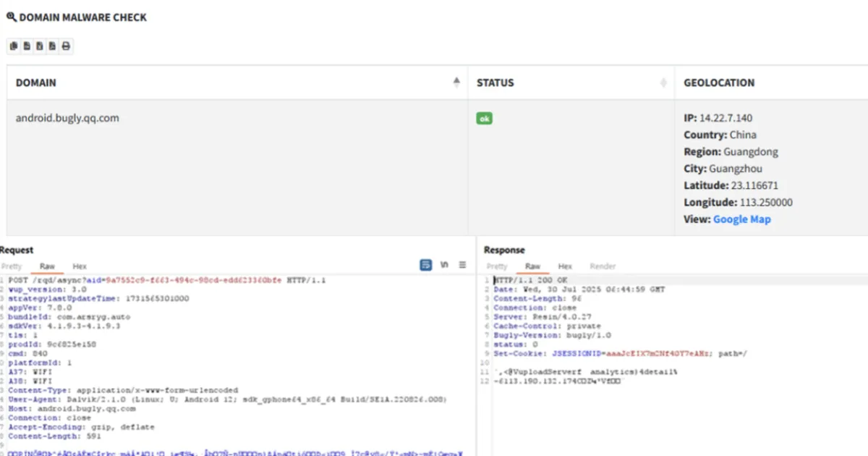This screenshot has width=868, height=456.
Task: Open the Render tab in Response panel
Action: [603, 266]
